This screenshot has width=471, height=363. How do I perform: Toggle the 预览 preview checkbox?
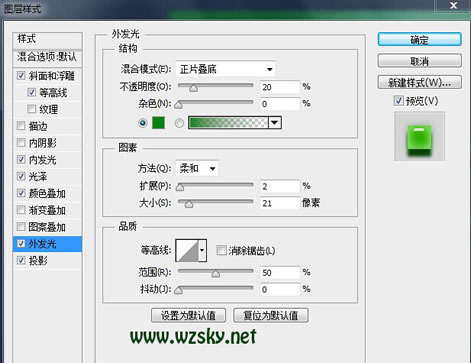399,100
